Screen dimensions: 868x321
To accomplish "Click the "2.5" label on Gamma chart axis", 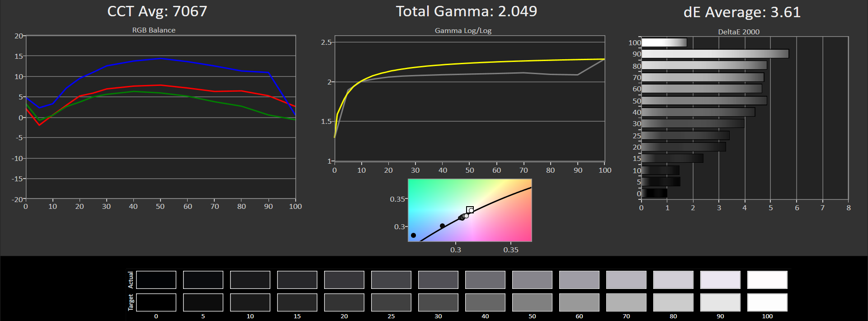I will click(326, 42).
